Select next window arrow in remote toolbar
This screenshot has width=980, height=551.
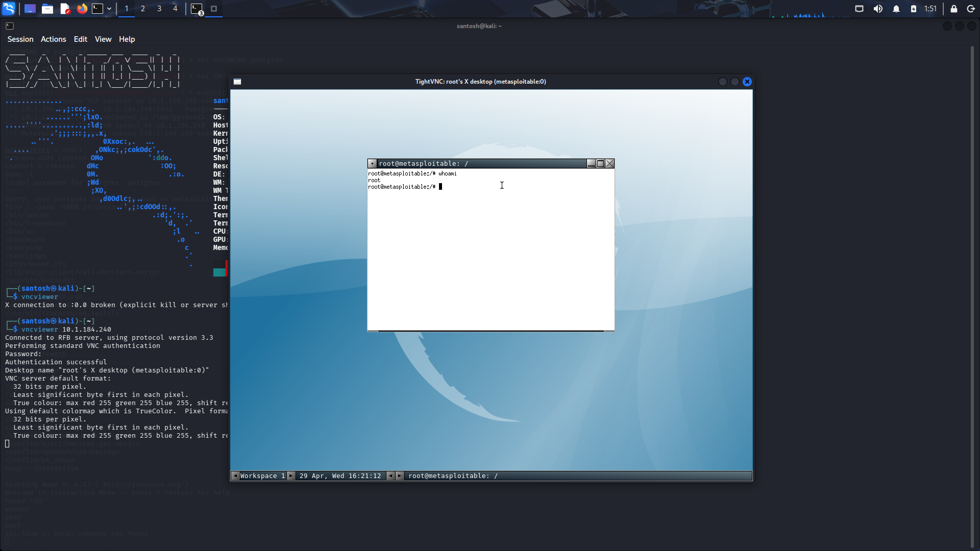point(400,476)
